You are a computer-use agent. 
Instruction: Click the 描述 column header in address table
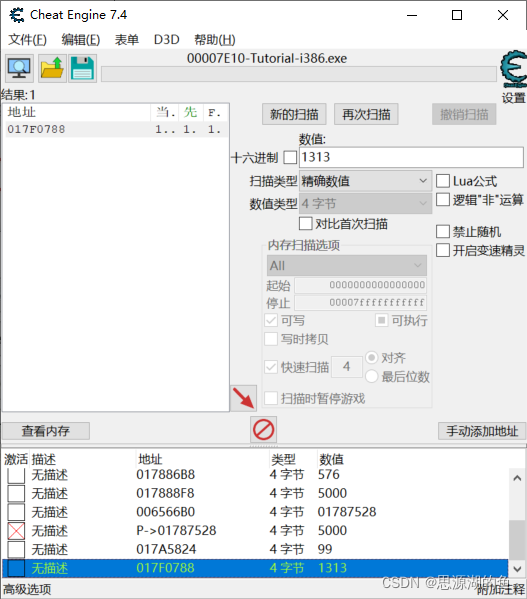tap(44, 459)
